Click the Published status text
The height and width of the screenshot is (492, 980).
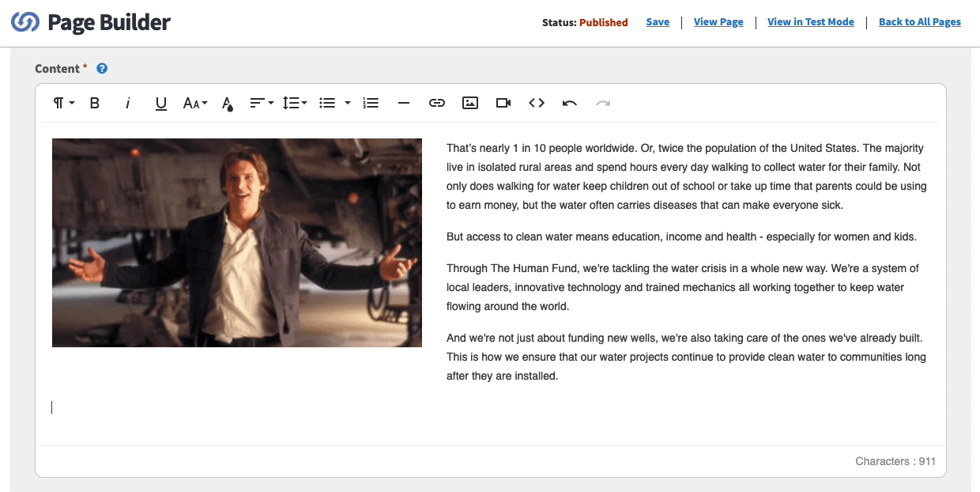[x=604, y=22]
